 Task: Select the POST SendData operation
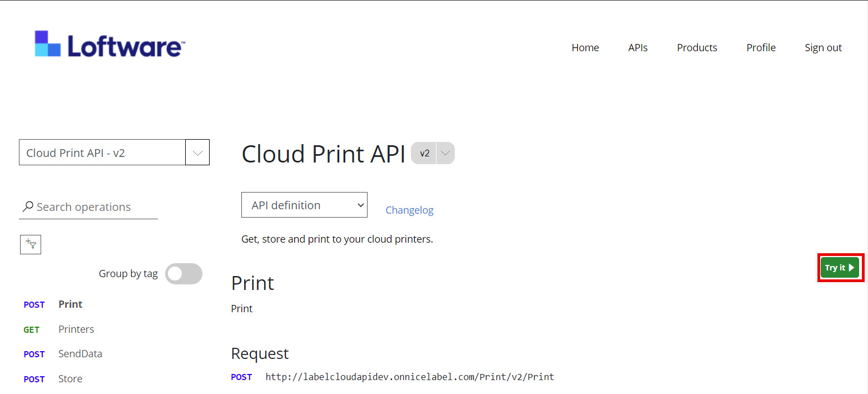coord(80,354)
